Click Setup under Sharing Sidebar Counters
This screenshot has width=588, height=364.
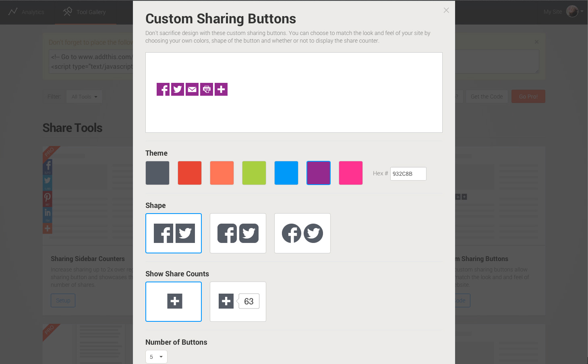[63, 300]
